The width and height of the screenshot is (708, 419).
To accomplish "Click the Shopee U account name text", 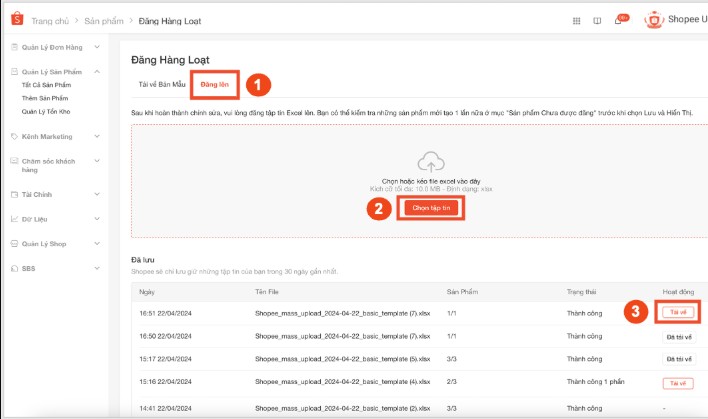I will point(688,19).
